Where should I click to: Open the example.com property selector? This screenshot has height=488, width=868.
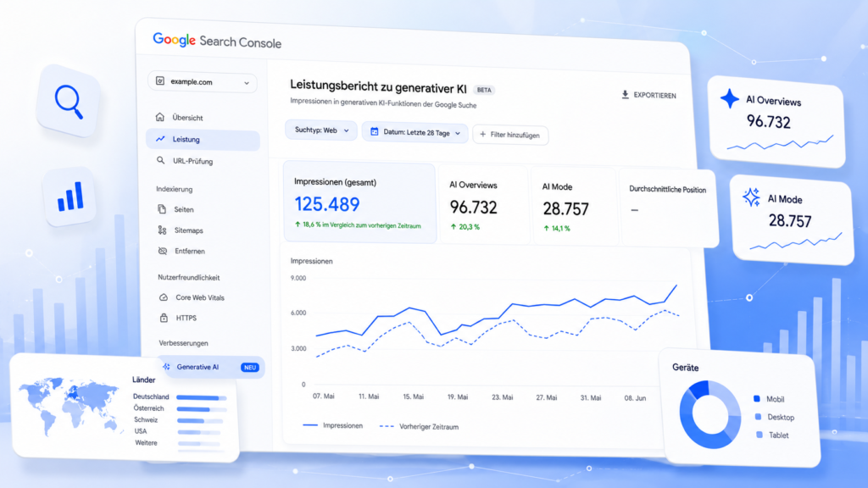(203, 82)
